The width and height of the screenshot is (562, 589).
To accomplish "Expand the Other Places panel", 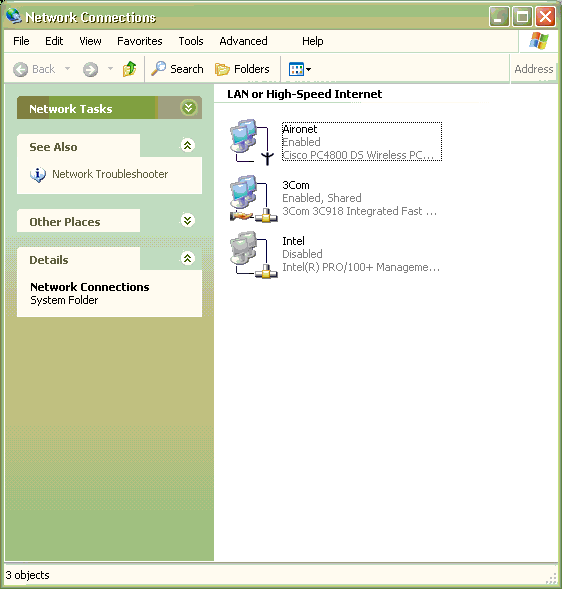I will click(187, 220).
